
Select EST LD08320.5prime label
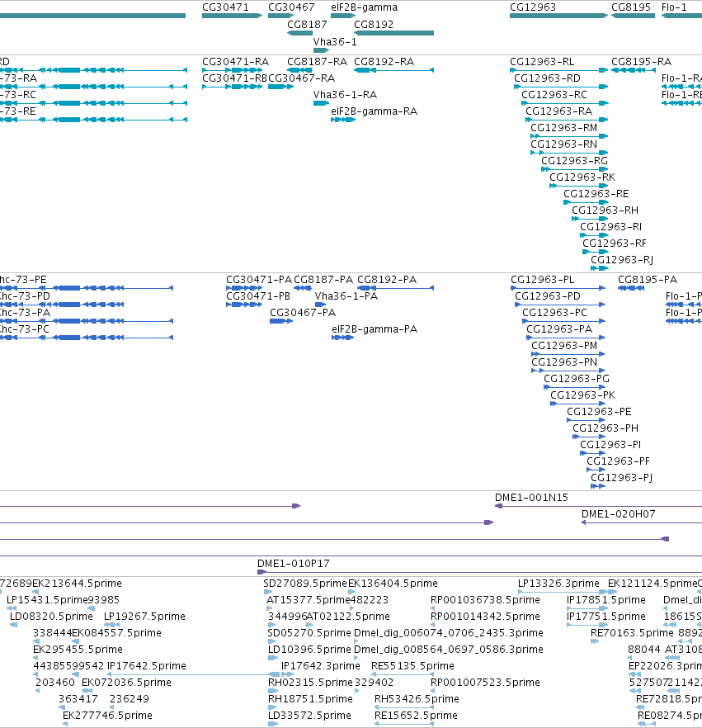51,617
